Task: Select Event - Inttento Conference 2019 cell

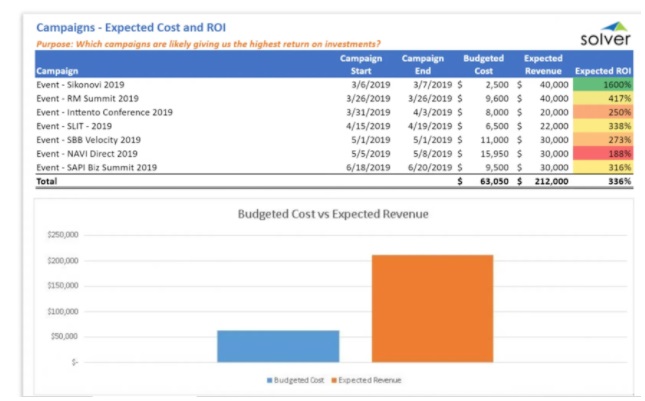Action: 104,112
